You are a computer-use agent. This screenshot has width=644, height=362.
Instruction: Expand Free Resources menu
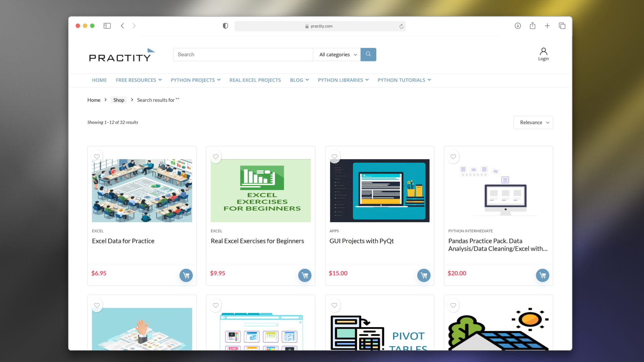pyautogui.click(x=139, y=80)
